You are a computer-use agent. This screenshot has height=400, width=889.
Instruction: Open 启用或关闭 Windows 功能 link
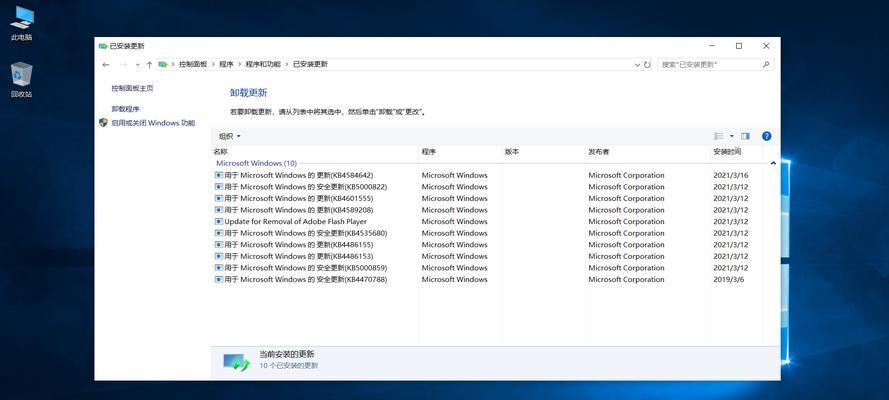click(153, 123)
